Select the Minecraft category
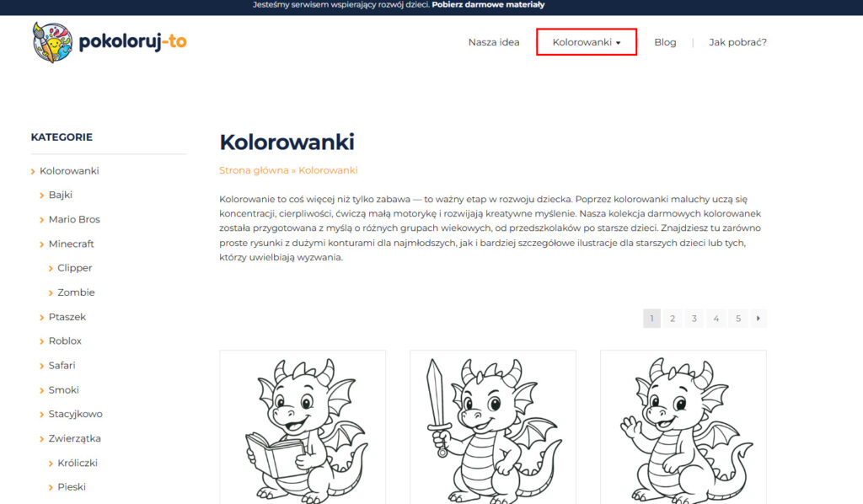This screenshot has height=504, width=863. 71,244
